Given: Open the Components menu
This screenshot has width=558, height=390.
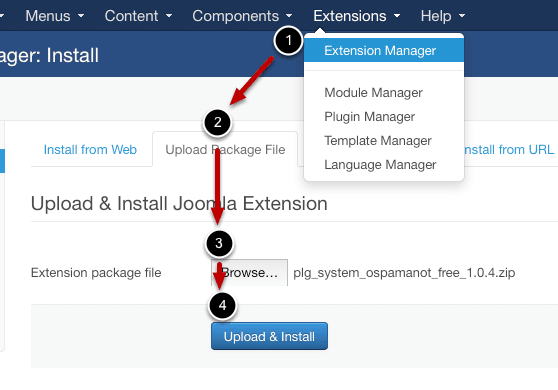Looking at the screenshot, I should [242, 16].
